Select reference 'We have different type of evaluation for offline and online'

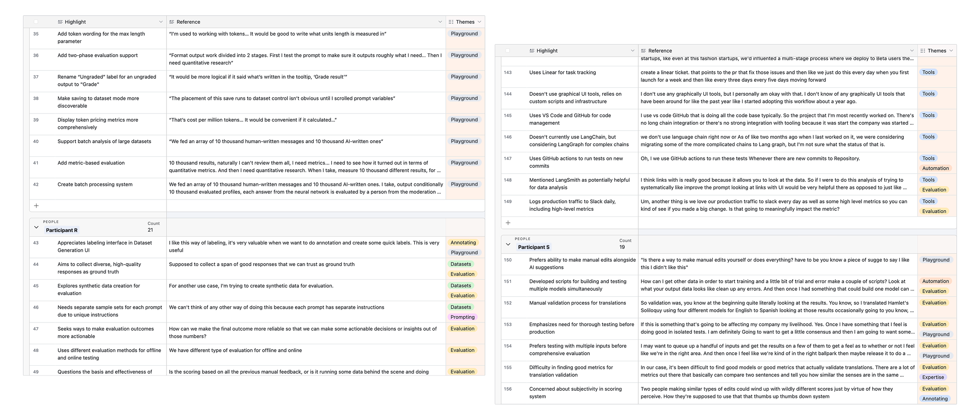pyautogui.click(x=306, y=355)
